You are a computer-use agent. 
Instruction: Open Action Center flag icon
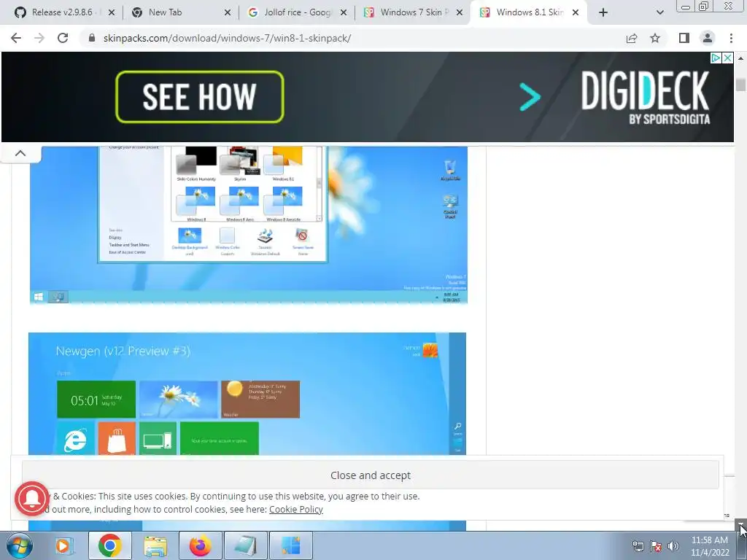[656, 546]
